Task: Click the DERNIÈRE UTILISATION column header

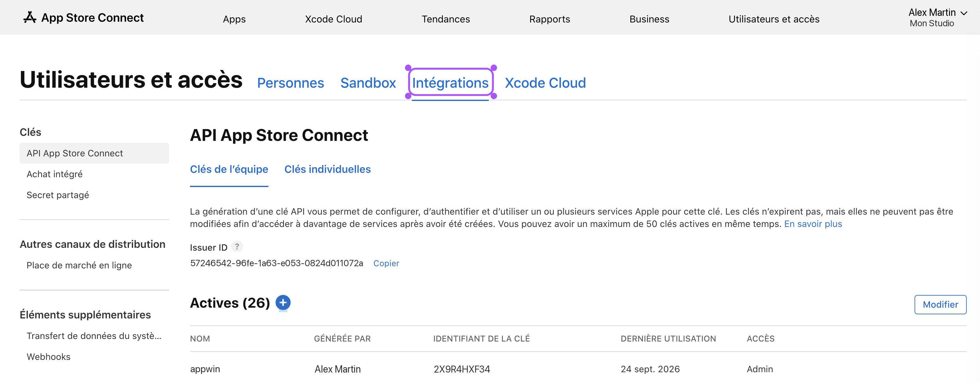Action: click(668, 339)
